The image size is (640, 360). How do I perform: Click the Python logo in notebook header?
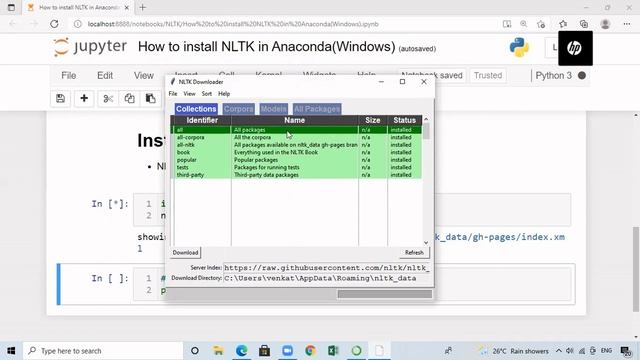[x=519, y=47]
